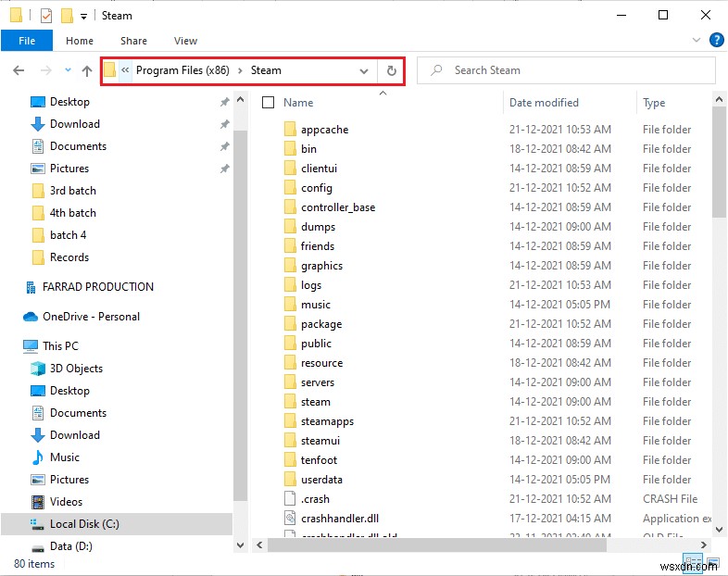728x576 pixels.
Task: Open Videos under This PC
Action: point(66,502)
